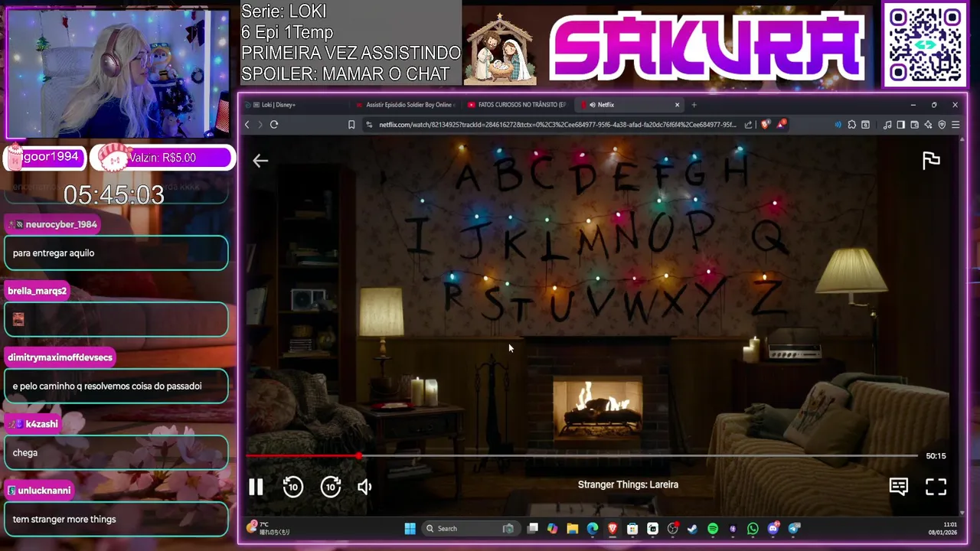This screenshot has width=980, height=551.
Task: Open the Brave VPN shield icon
Action: pos(942,125)
